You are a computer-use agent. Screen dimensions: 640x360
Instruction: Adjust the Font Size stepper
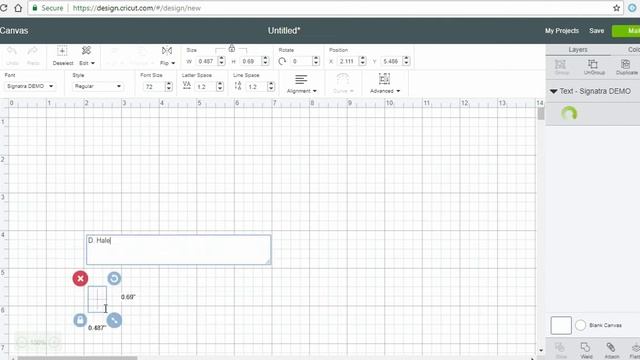click(169, 87)
